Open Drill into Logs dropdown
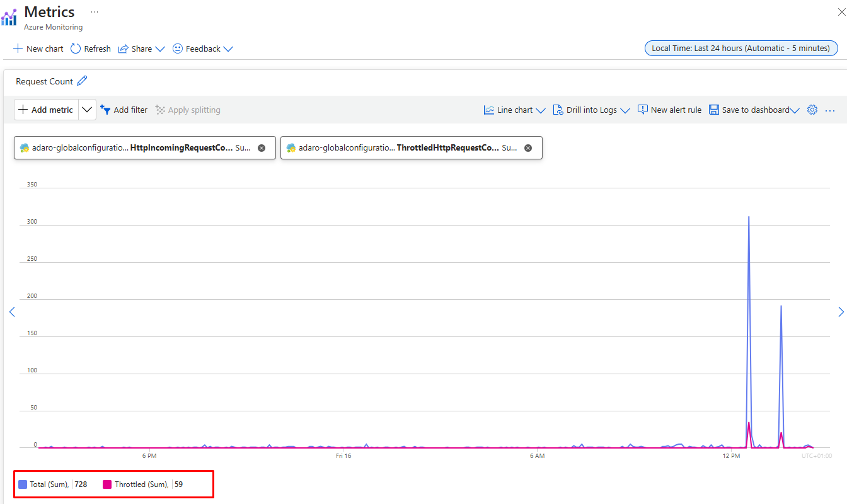 (591, 110)
